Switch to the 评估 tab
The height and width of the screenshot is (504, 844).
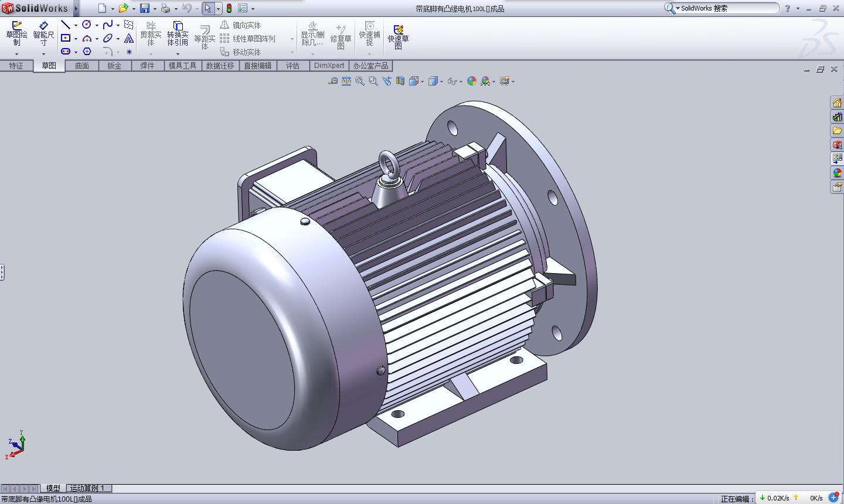pos(292,66)
